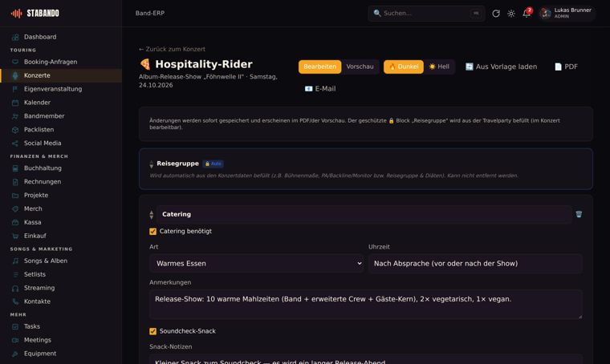The image size is (610, 364).
Task: Click the Stabando logo
Action: (35, 13)
